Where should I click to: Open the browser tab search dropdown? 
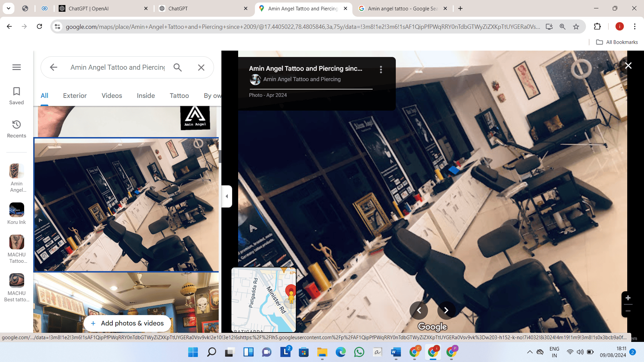point(8,8)
